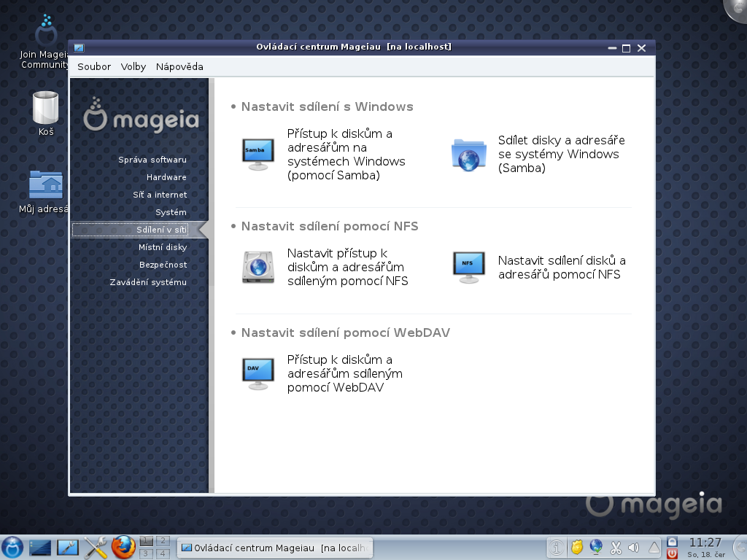Open the Volby menu
Image resolution: width=747 pixels, height=560 pixels.
tap(133, 66)
